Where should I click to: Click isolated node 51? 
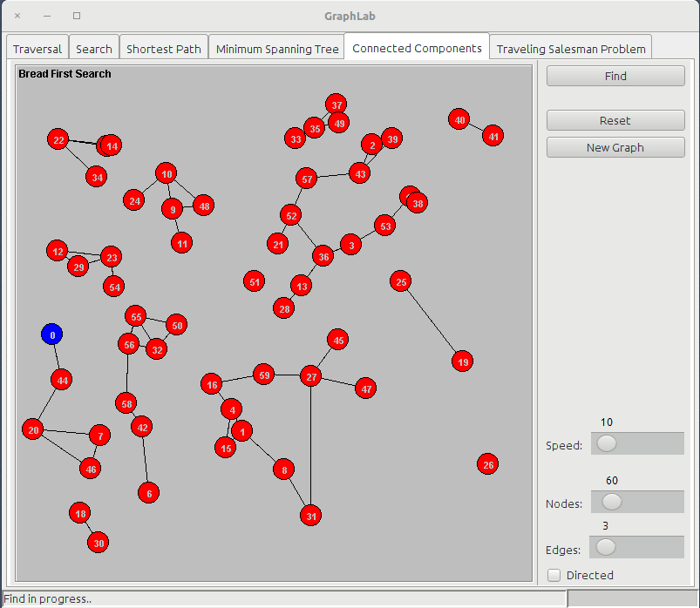click(x=255, y=281)
